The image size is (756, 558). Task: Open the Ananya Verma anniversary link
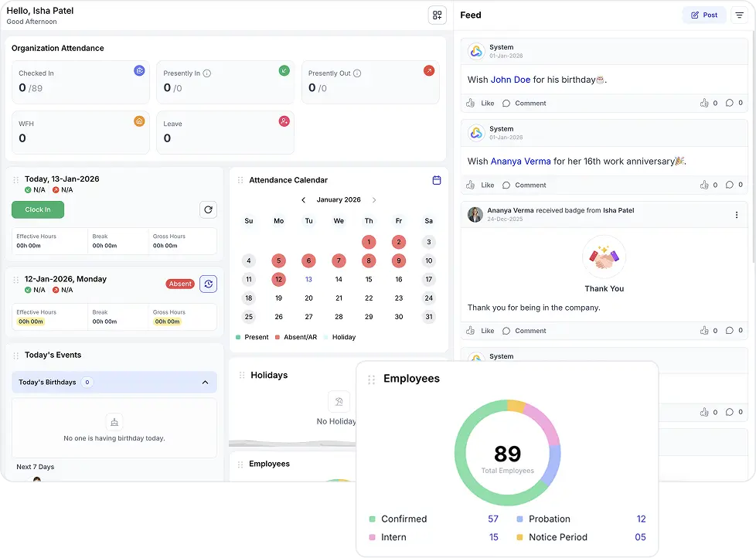520,162
